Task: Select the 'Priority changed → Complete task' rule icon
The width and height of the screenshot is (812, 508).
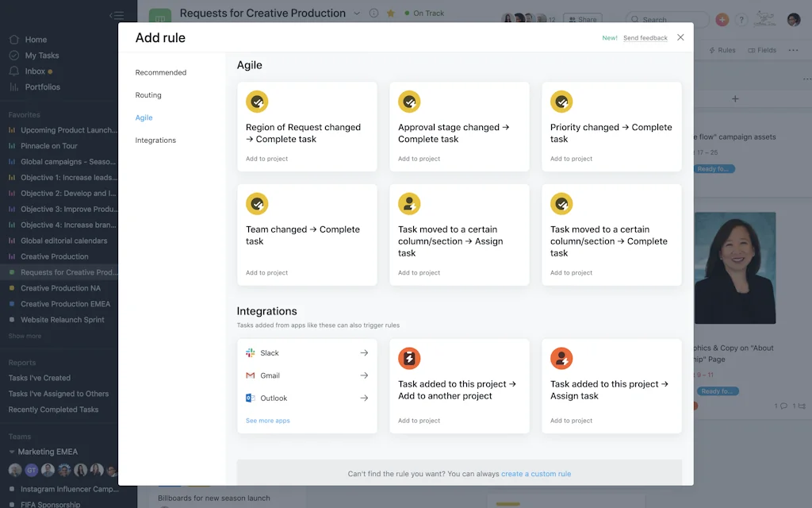Action: point(561,102)
